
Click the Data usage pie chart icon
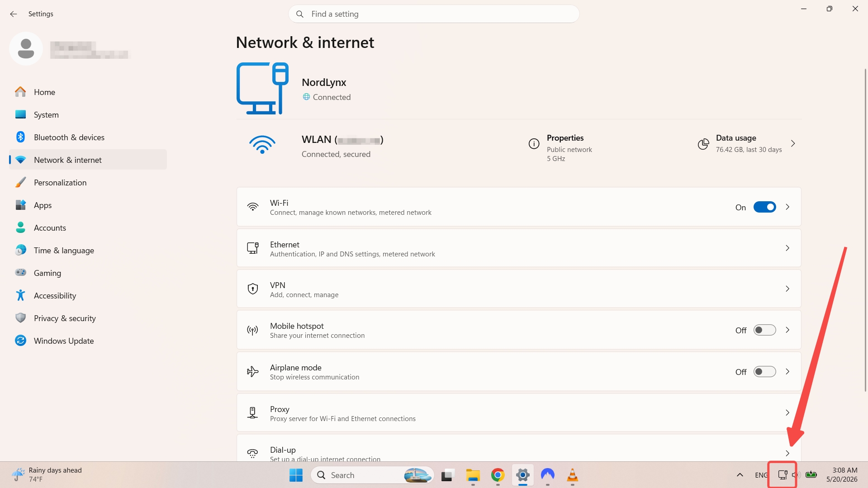(703, 144)
